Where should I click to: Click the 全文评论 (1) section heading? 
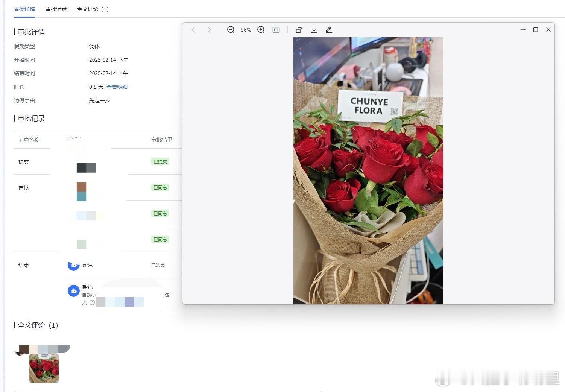point(38,325)
